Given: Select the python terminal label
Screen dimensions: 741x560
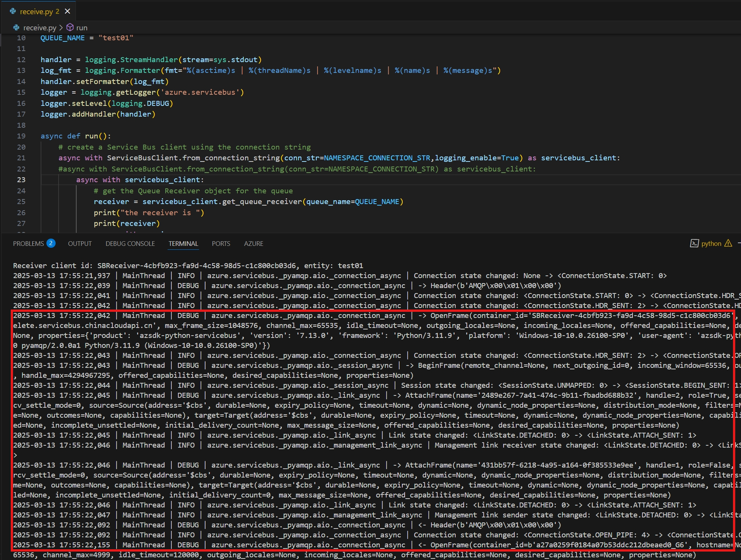Looking at the screenshot, I should pyautogui.click(x=711, y=244).
